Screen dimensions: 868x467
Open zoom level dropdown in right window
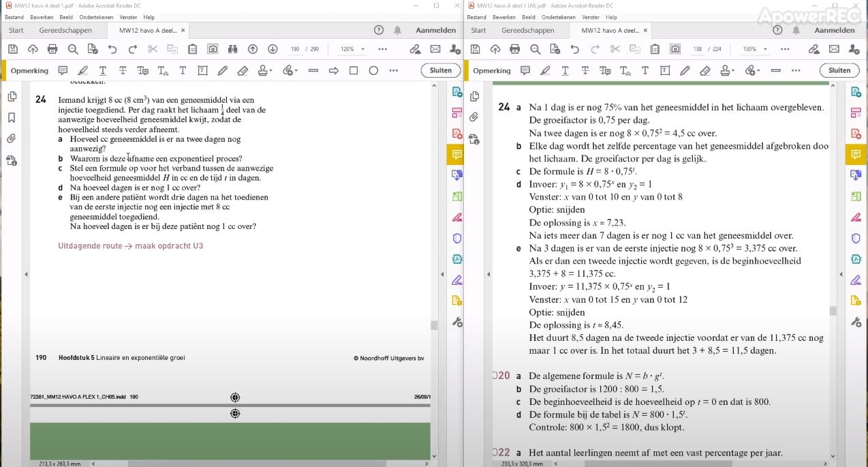765,49
